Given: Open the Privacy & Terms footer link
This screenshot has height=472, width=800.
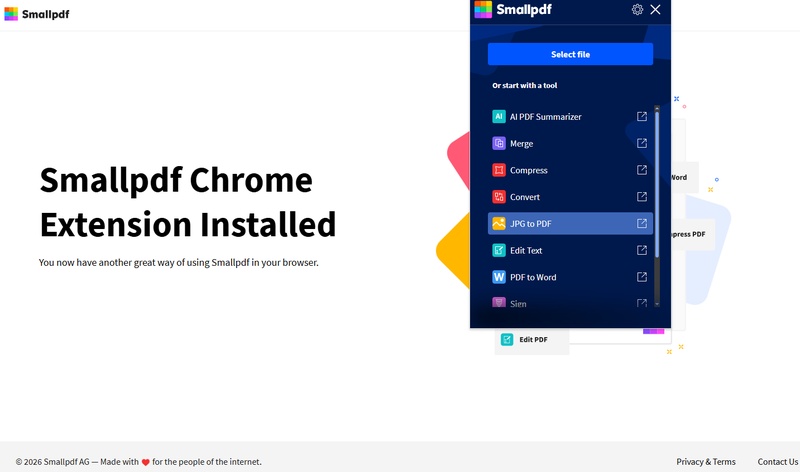Looking at the screenshot, I should pos(706,462).
